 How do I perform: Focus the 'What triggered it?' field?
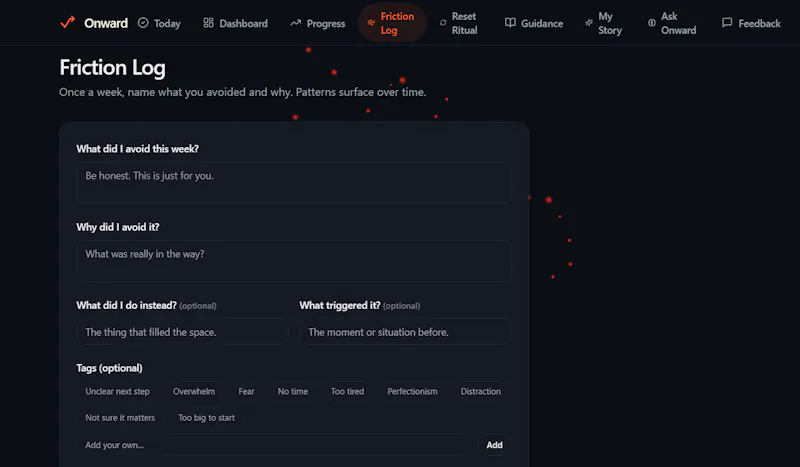click(x=405, y=332)
